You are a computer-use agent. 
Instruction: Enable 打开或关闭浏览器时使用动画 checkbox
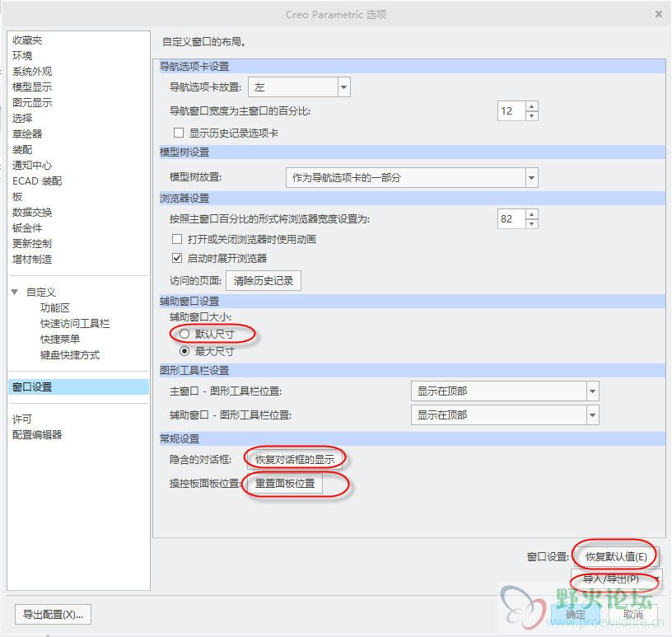point(177,239)
